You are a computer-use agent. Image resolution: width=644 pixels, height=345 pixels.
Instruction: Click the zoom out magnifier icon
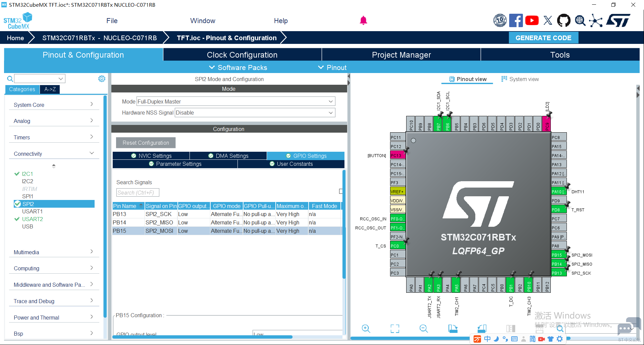click(424, 329)
